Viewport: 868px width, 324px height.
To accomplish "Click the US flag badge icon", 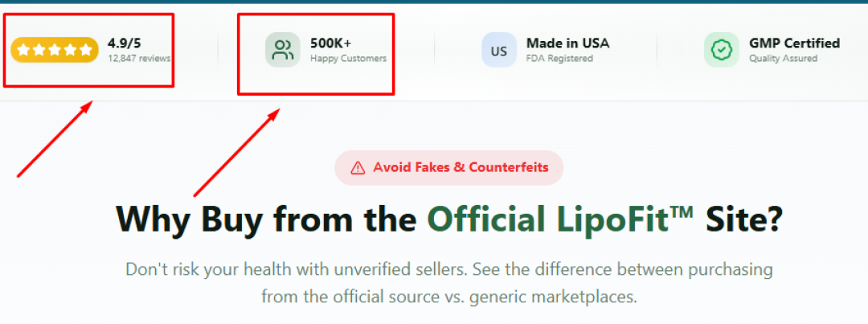I will point(499,50).
